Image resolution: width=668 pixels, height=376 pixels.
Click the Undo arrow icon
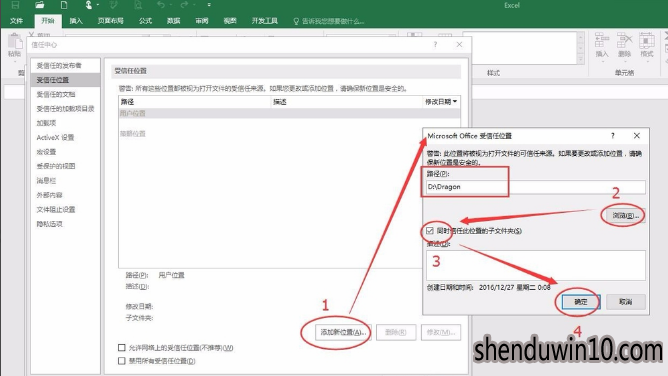coord(161,5)
